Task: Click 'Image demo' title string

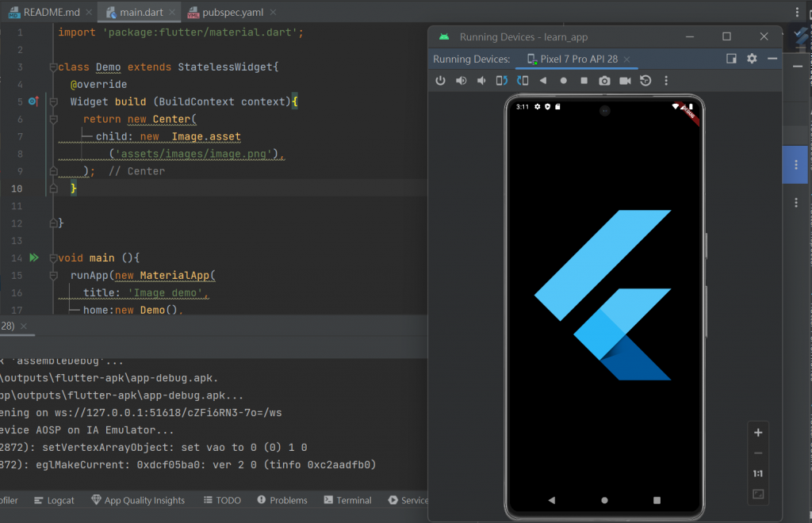Action: pyautogui.click(x=166, y=292)
